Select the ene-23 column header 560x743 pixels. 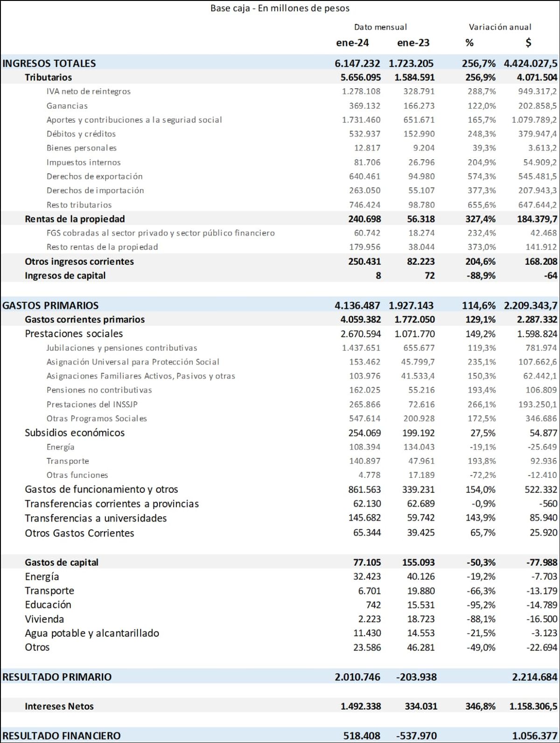[x=413, y=43]
